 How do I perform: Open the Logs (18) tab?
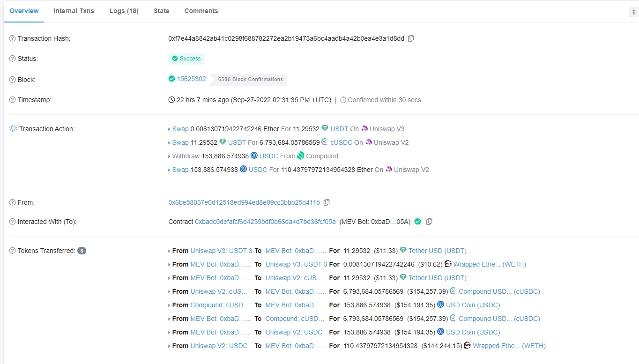pos(124,11)
